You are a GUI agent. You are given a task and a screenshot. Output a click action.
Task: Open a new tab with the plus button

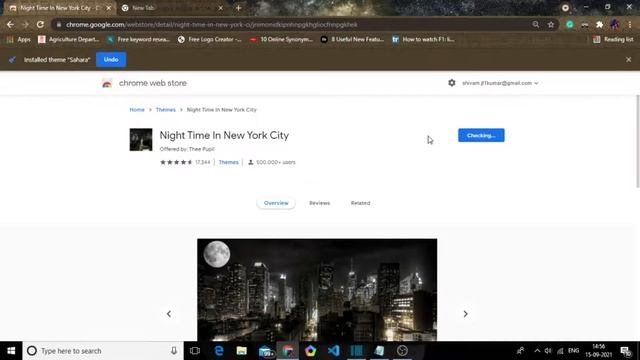(x=238, y=8)
